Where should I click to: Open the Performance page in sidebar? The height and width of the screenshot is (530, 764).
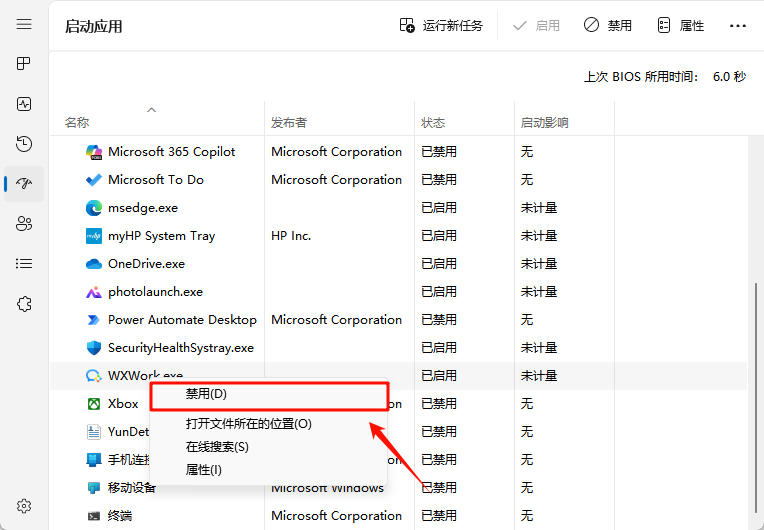point(24,104)
